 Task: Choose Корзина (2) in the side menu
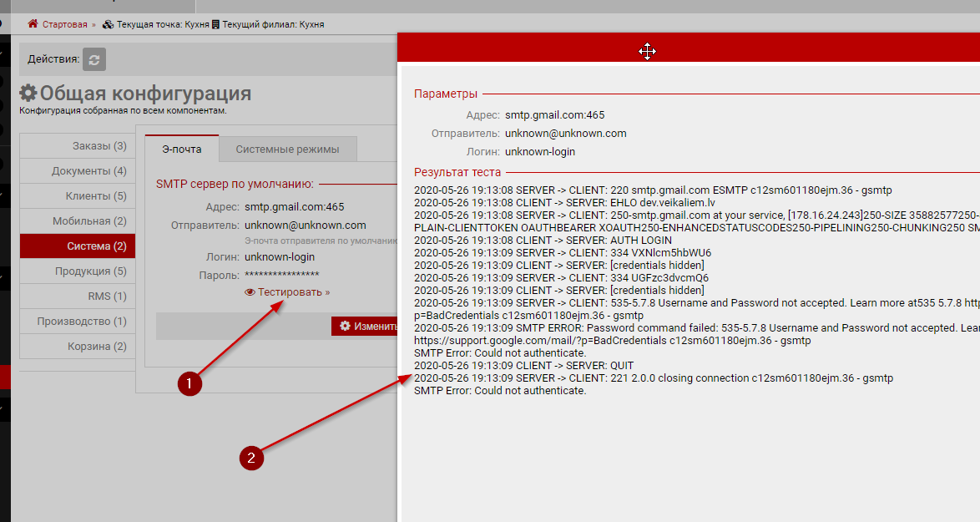tap(97, 347)
